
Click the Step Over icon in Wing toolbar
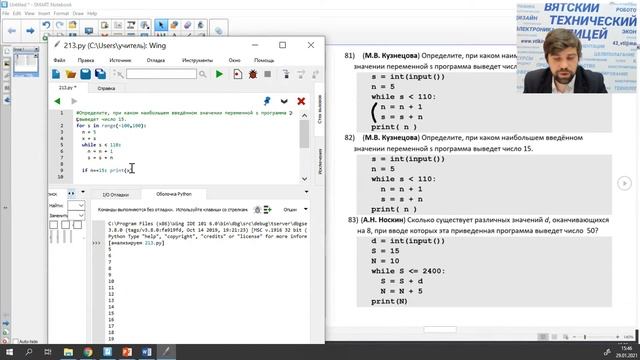click(x=301, y=74)
